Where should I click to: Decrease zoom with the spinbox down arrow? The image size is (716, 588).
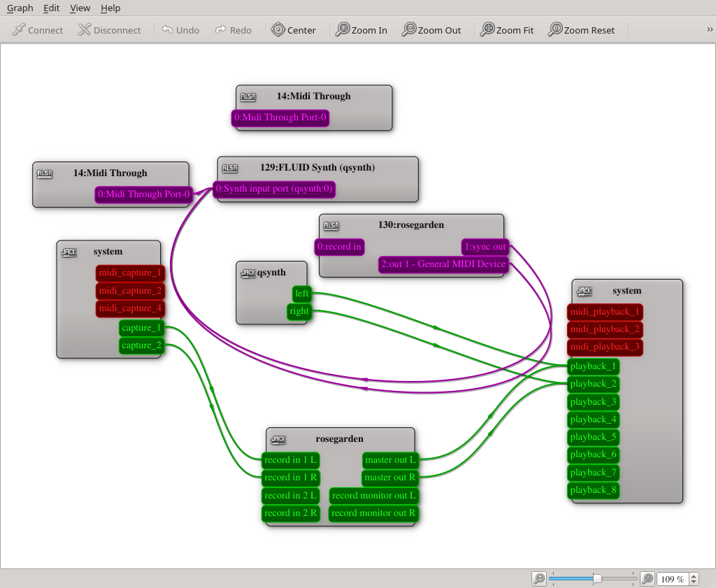click(x=694, y=582)
